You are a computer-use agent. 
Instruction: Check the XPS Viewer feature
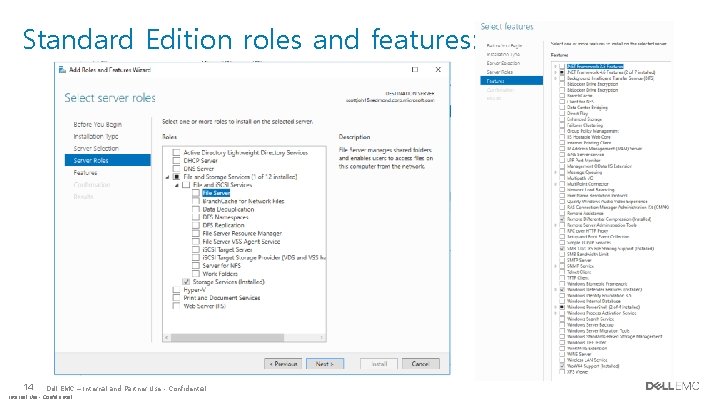[x=562, y=372]
